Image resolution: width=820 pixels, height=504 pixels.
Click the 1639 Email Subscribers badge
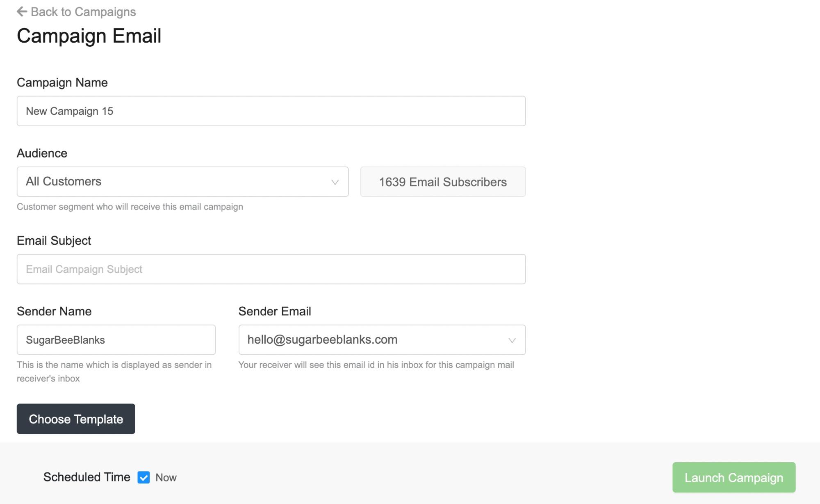click(443, 182)
